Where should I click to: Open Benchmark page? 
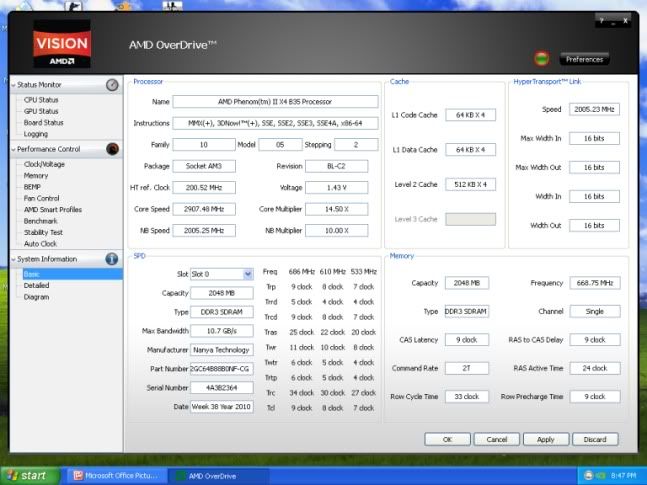[40, 221]
